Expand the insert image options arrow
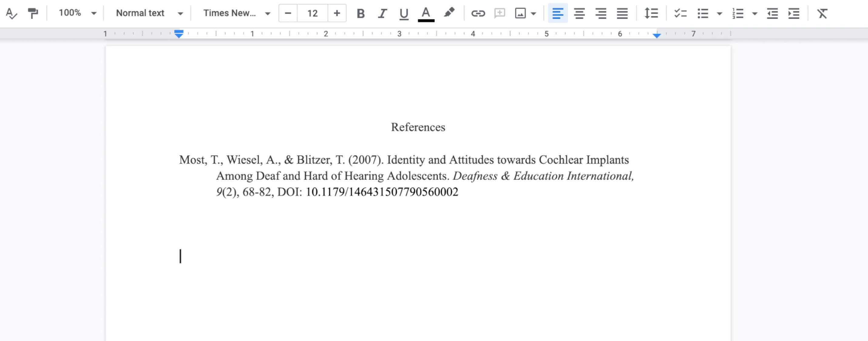 tap(534, 14)
